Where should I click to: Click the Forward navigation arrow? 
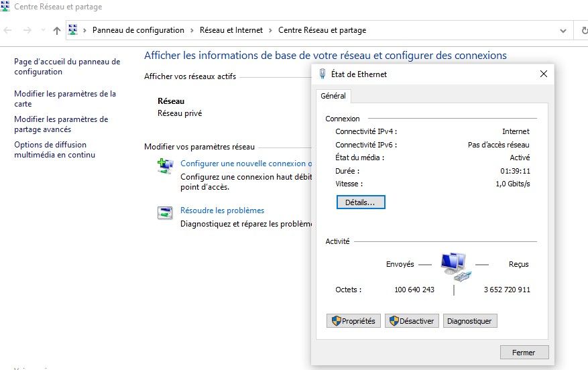pos(27,30)
